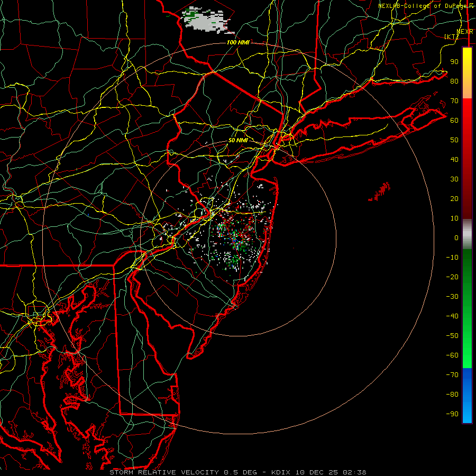Image resolution: width=476 pixels, height=476 pixels.
Task: Click the -20 value on the velocity scale
Action: [452, 277]
